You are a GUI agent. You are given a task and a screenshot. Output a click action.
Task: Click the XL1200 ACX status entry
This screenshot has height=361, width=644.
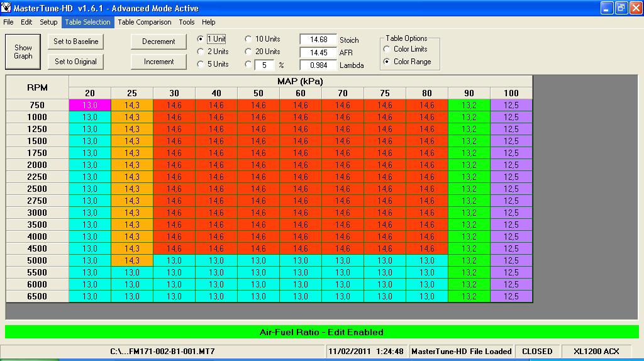(596, 352)
